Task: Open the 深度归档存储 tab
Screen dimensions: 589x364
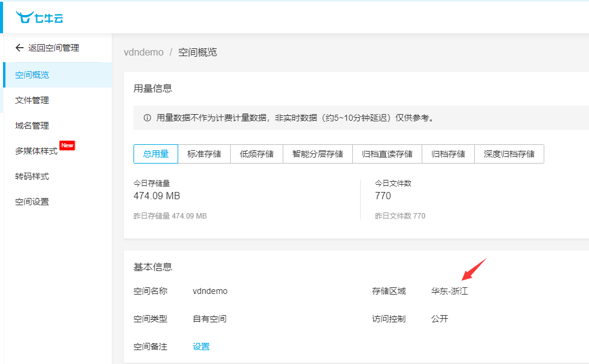Action: 509,154
